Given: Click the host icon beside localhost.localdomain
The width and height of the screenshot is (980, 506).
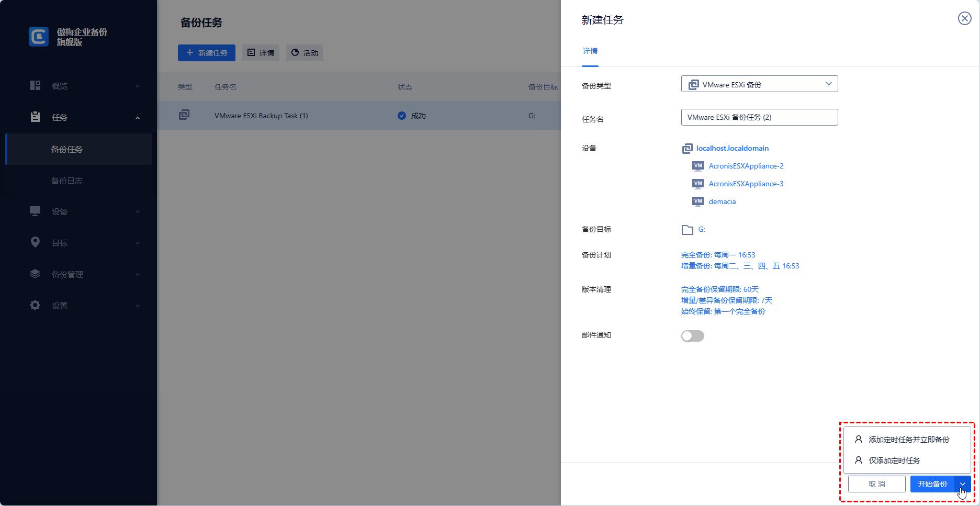Looking at the screenshot, I should tap(687, 149).
